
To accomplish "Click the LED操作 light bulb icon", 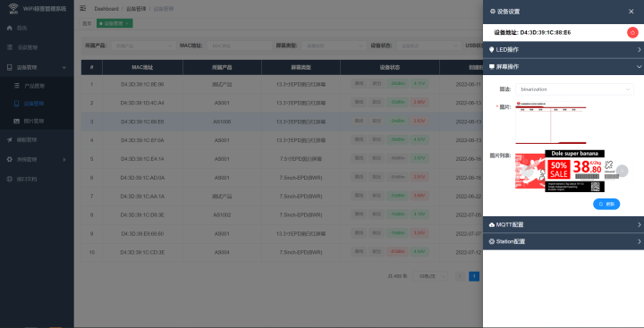I will pyautogui.click(x=492, y=50).
